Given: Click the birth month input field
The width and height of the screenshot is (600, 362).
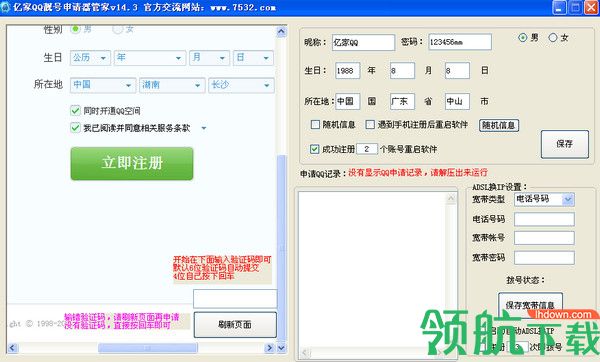Looking at the screenshot, I should [x=402, y=71].
